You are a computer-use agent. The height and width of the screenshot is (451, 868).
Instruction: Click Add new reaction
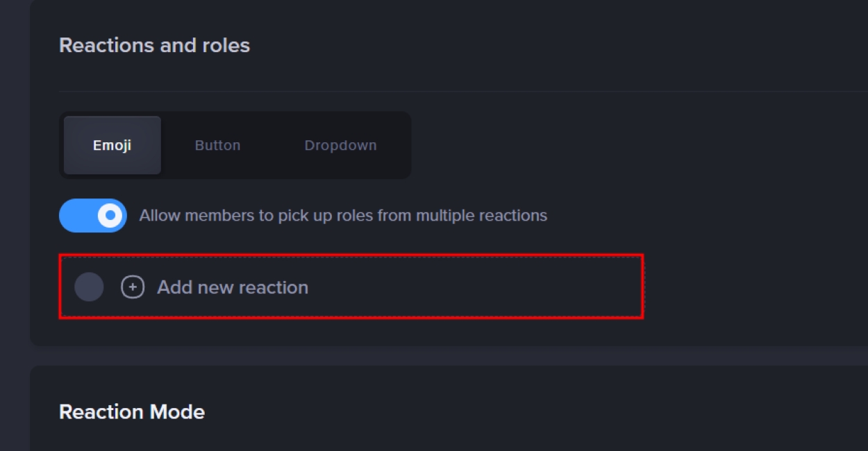point(232,286)
